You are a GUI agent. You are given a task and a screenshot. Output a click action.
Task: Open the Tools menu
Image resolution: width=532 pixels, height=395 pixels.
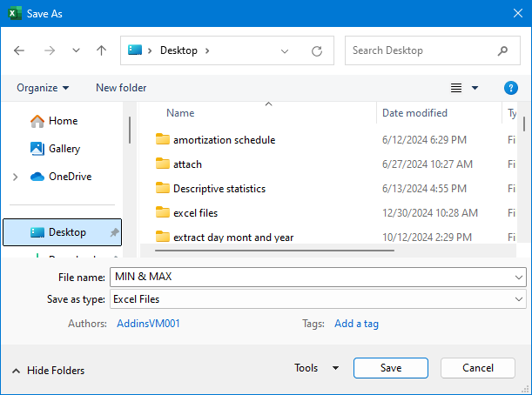(x=316, y=369)
